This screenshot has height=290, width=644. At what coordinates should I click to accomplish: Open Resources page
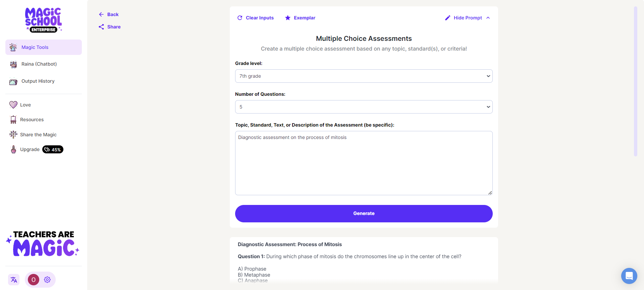(32, 120)
